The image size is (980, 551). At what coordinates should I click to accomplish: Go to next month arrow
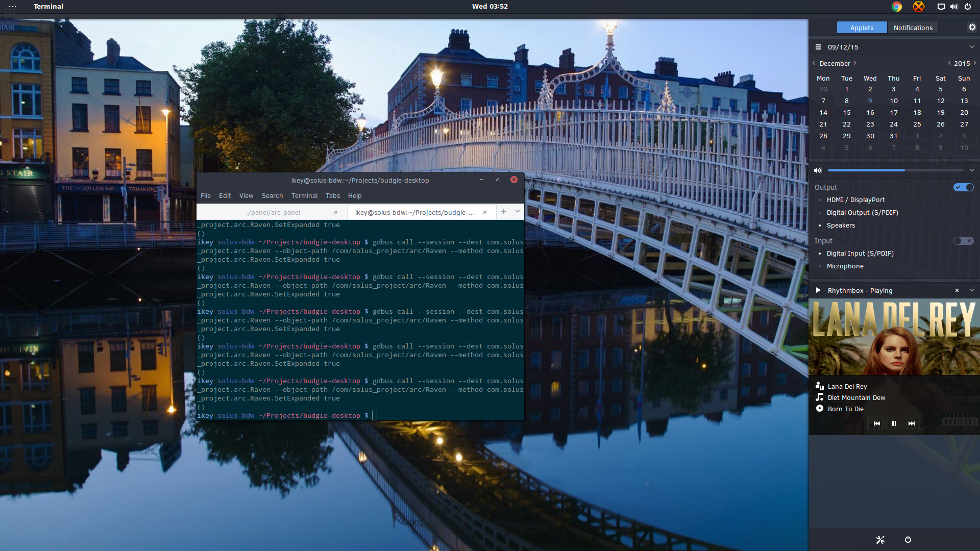(855, 63)
